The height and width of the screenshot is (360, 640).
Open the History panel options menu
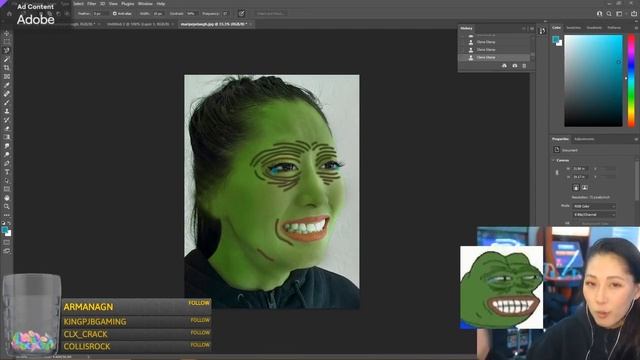click(532, 29)
